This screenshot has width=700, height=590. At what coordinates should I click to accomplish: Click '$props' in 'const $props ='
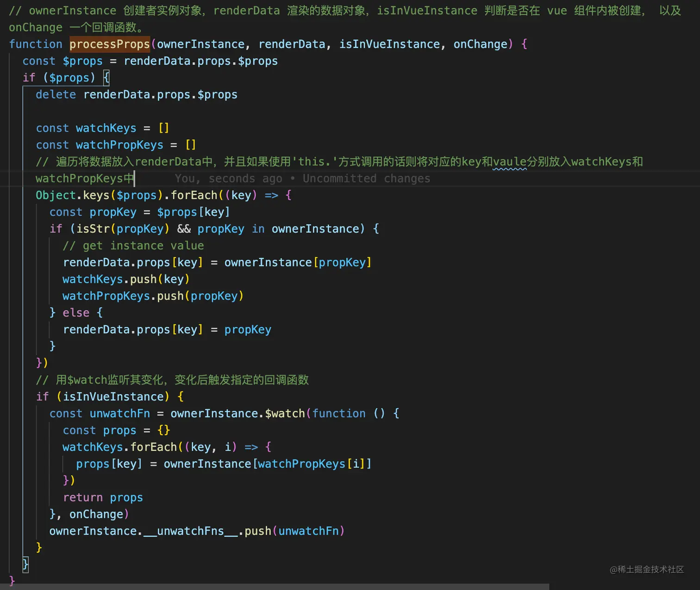pos(83,61)
